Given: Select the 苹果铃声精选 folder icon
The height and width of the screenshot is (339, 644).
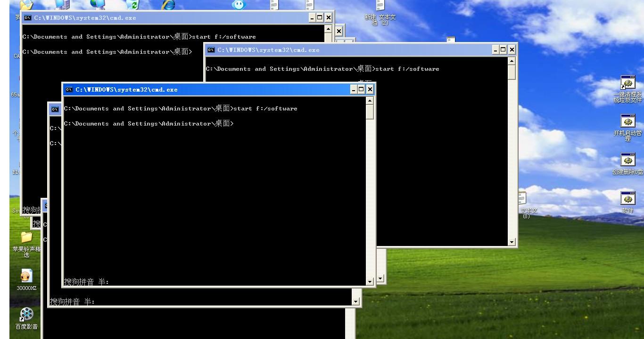Looking at the screenshot, I should pyautogui.click(x=26, y=244).
